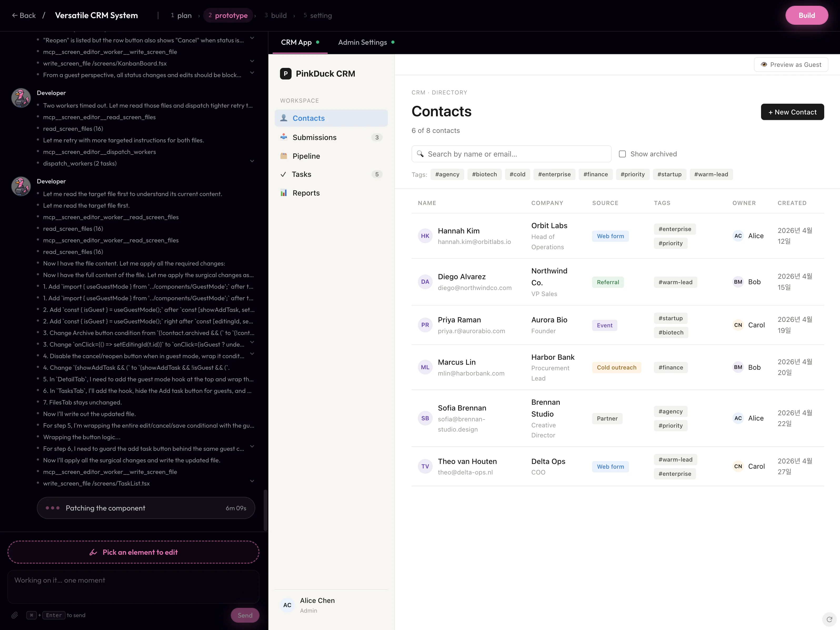
Task: Click Marcus Lin's ML avatar
Action: point(425,367)
